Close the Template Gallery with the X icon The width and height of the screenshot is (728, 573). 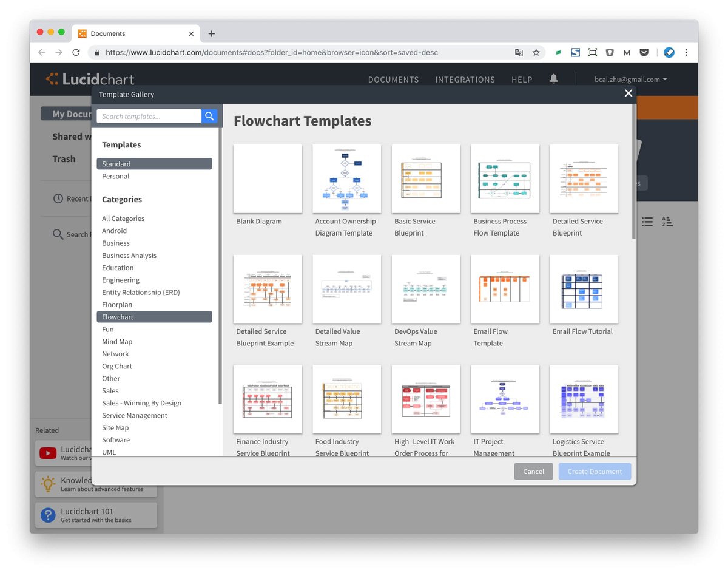click(629, 93)
